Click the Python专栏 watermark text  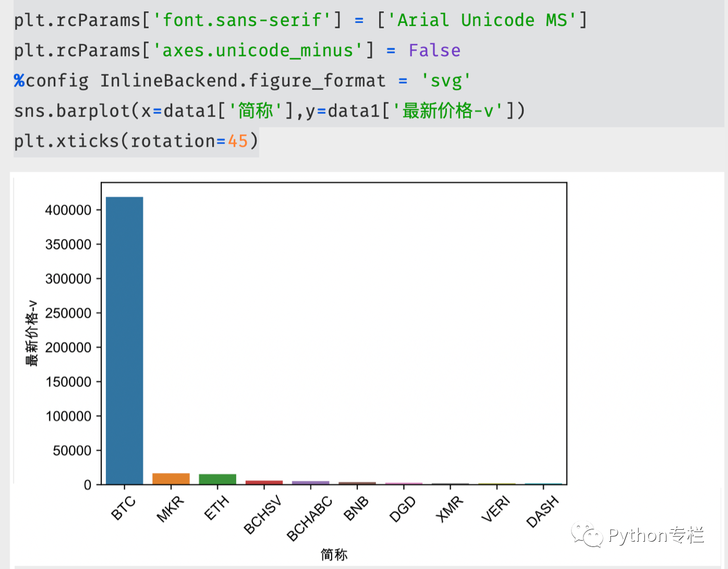click(656, 535)
